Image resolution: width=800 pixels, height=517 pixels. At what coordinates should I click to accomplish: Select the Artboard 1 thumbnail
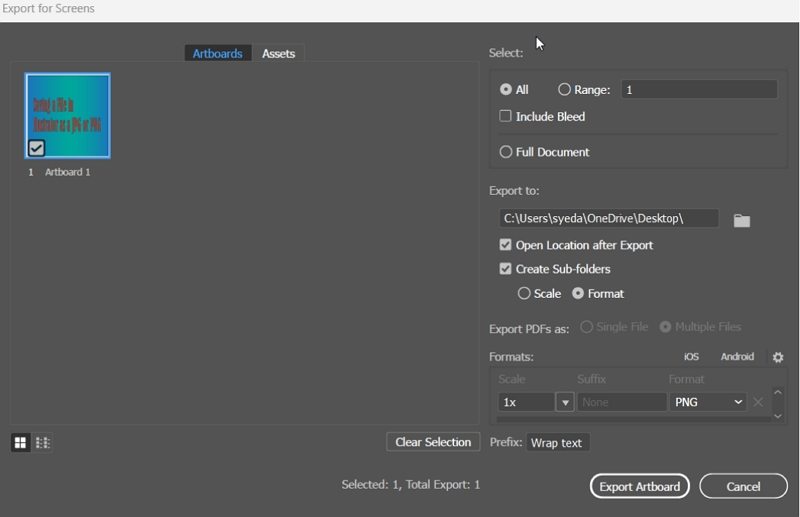click(x=68, y=116)
